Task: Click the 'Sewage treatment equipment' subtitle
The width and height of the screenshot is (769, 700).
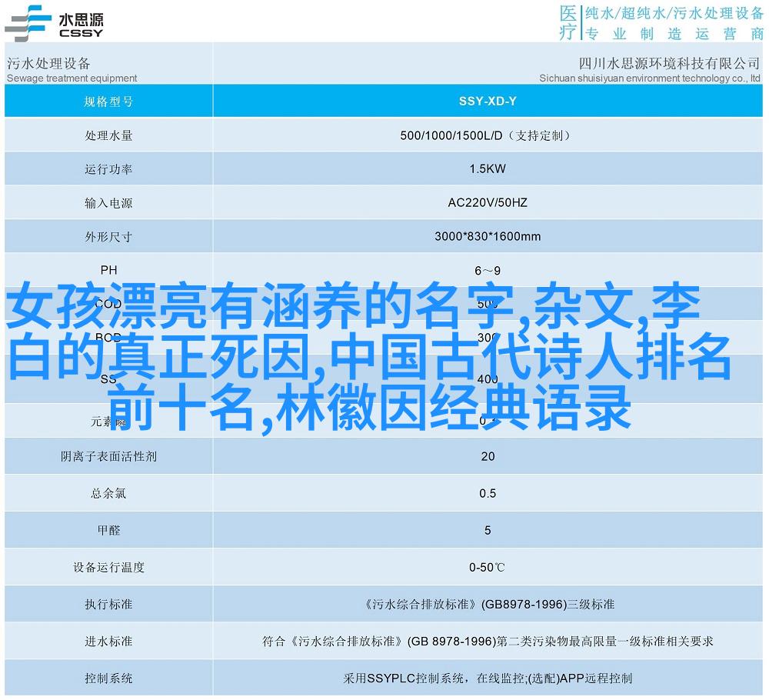Action: pos(72,78)
